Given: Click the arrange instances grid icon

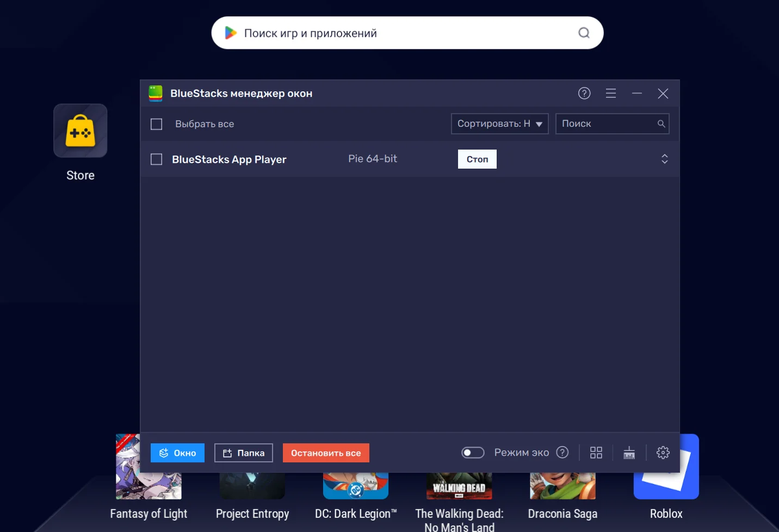Looking at the screenshot, I should click(596, 453).
